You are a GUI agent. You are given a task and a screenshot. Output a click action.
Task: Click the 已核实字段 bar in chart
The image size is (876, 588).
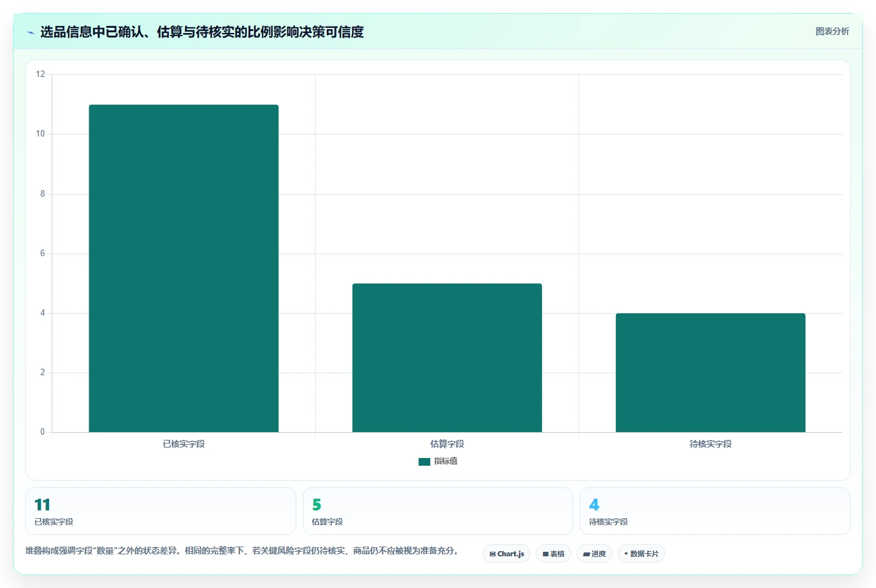(184, 268)
